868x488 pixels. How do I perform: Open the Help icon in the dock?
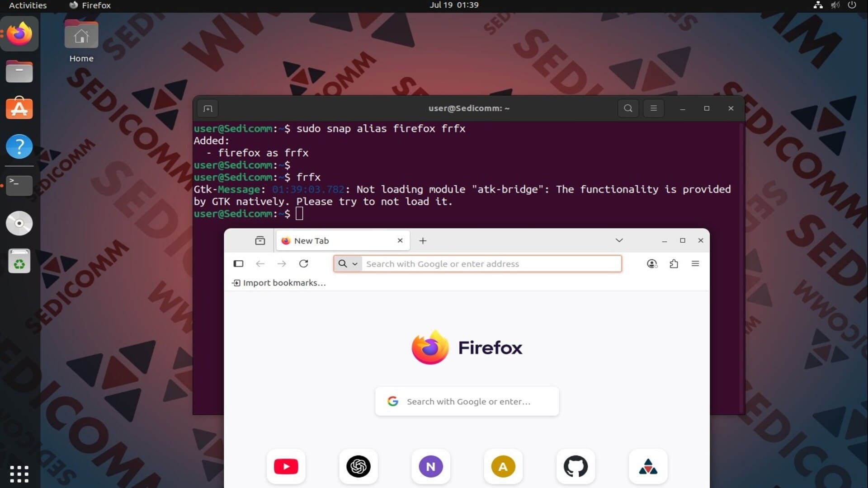click(x=19, y=146)
